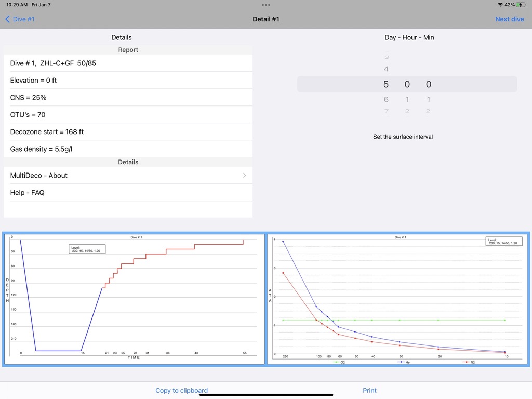Print the dive detail report
Viewport: 532px width, 399px height.
pos(369,390)
